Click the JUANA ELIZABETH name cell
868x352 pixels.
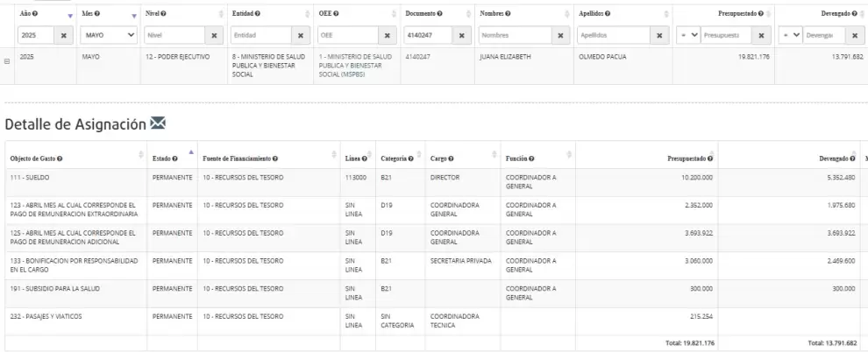(x=524, y=66)
